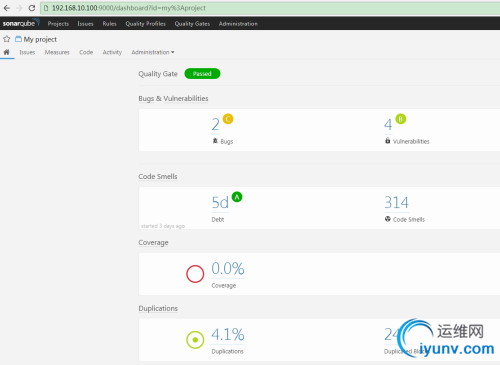Switch to the Measures tab
The image size is (500, 365).
(x=57, y=52)
